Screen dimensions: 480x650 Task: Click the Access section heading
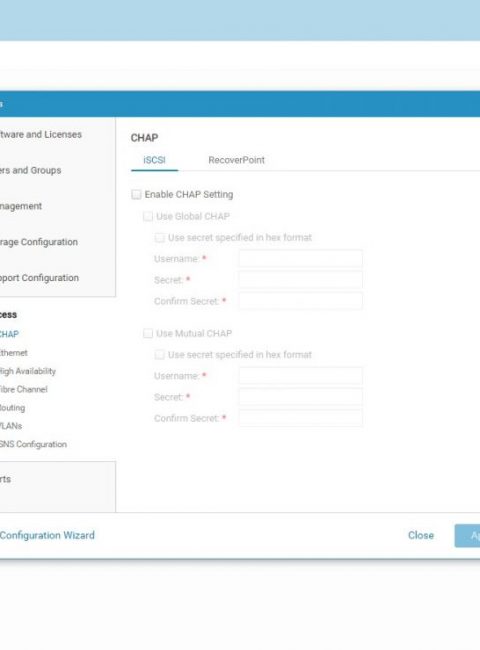8,315
